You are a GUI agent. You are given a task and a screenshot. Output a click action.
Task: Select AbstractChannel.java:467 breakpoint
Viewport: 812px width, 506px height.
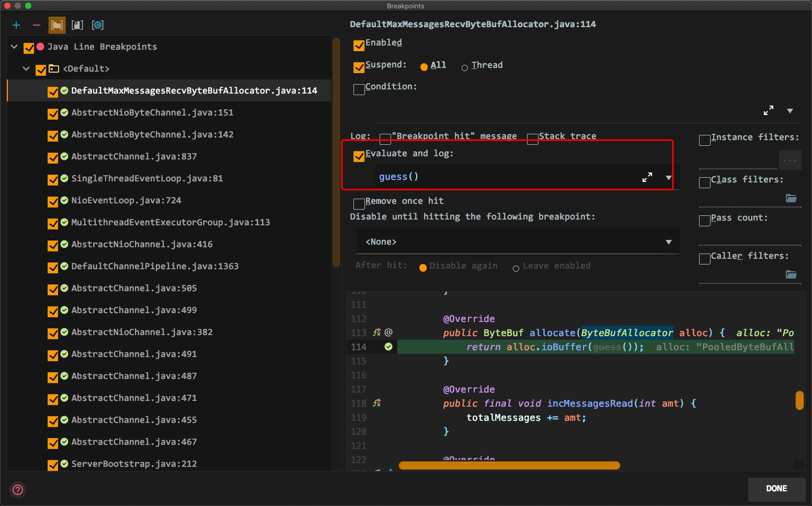[134, 442]
